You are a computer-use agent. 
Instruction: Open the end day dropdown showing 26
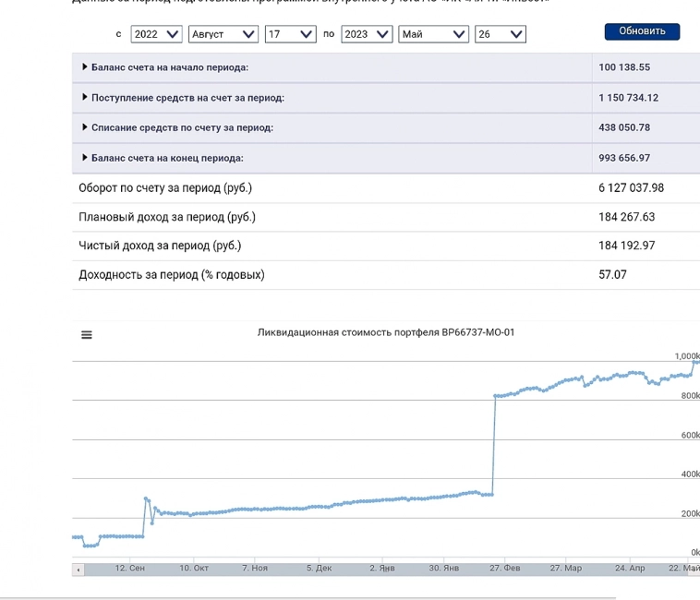pyautogui.click(x=500, y=34)
